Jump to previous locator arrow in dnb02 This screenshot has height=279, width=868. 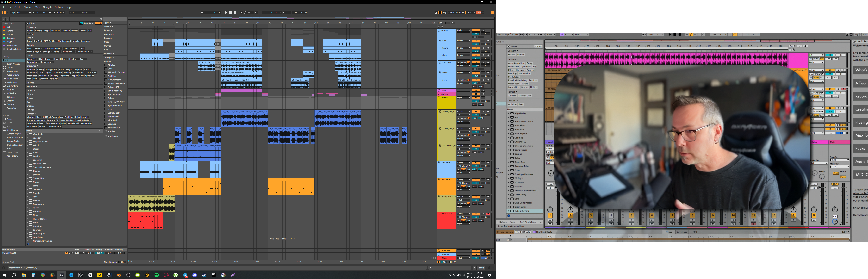pos(439,26)
